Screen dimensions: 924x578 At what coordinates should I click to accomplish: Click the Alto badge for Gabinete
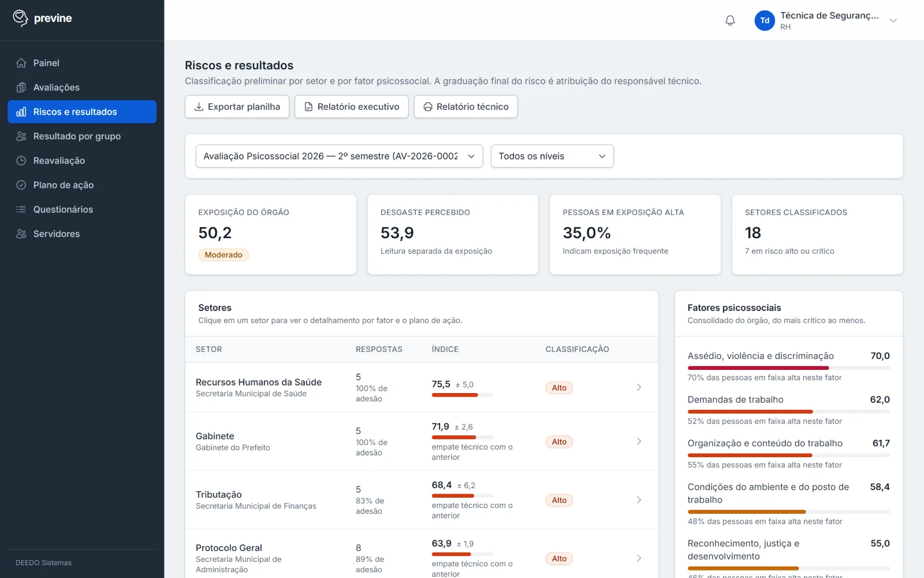(559, 442)
